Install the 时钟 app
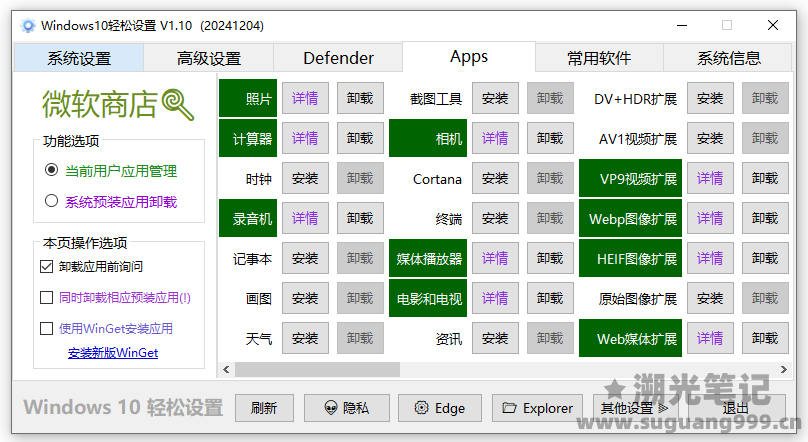This screenshot has width=808, height=442. pos(305,178)
